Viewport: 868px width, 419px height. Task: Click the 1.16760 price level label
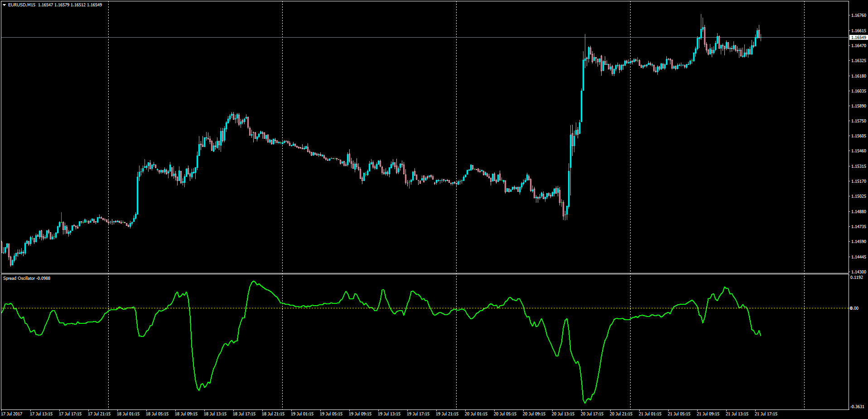pos(858,15)
